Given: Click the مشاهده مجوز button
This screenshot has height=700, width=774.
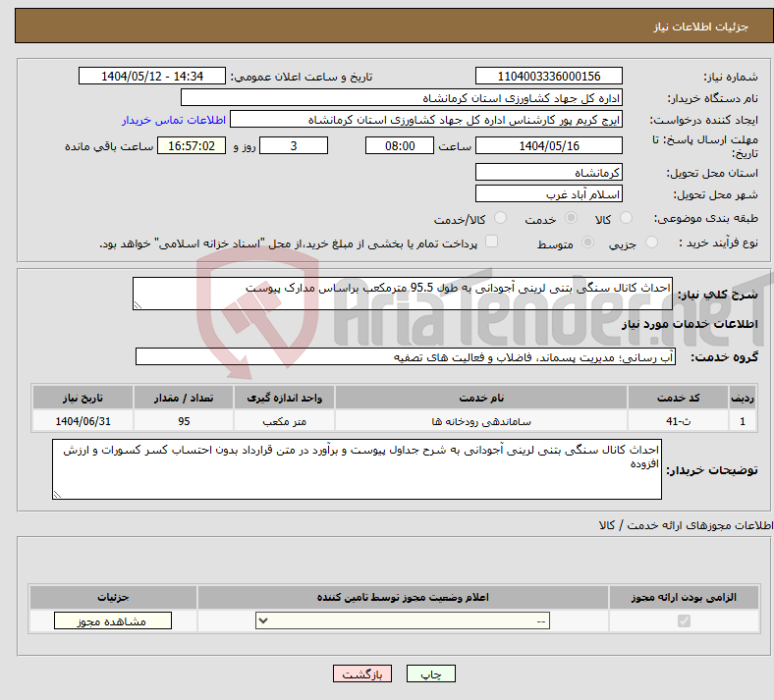Looking at the screenshot, I should point(113,621).
